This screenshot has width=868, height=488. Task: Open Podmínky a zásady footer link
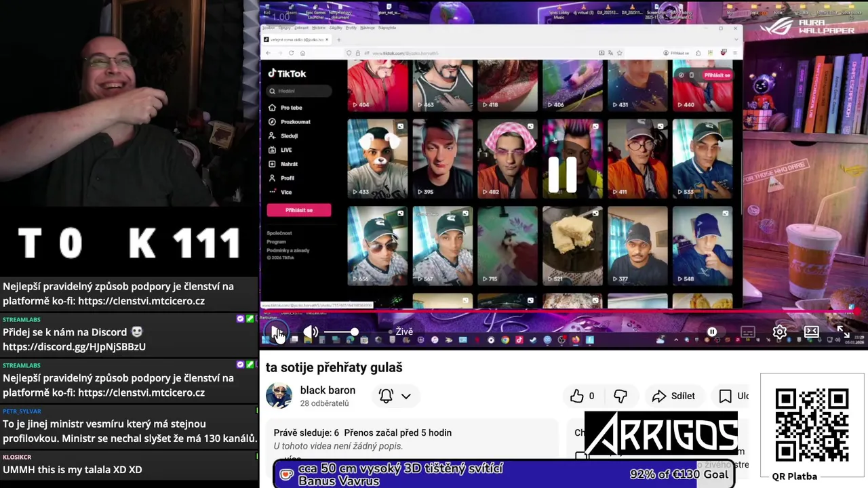pos(288,251)
